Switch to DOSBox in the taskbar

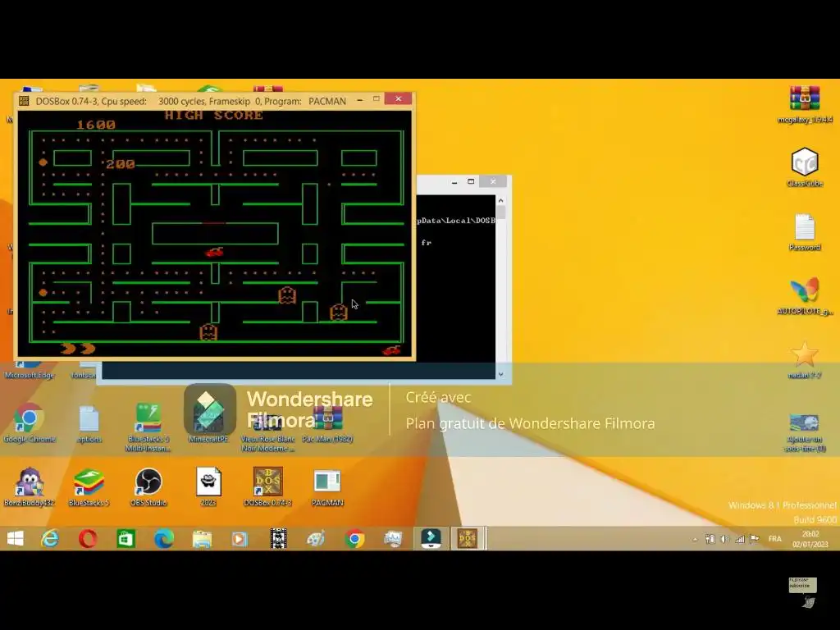468,538
